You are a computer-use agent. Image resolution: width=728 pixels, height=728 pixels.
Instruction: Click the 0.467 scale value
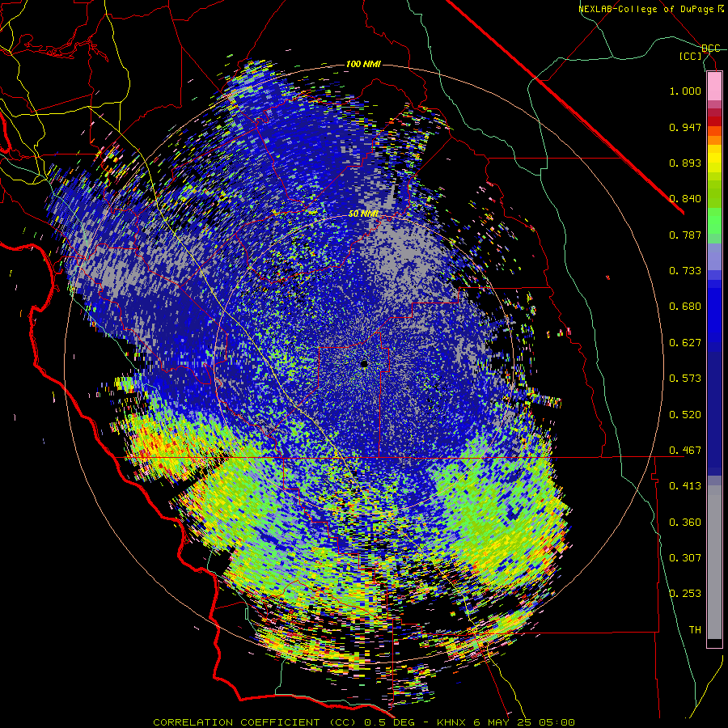pos(685,451)
